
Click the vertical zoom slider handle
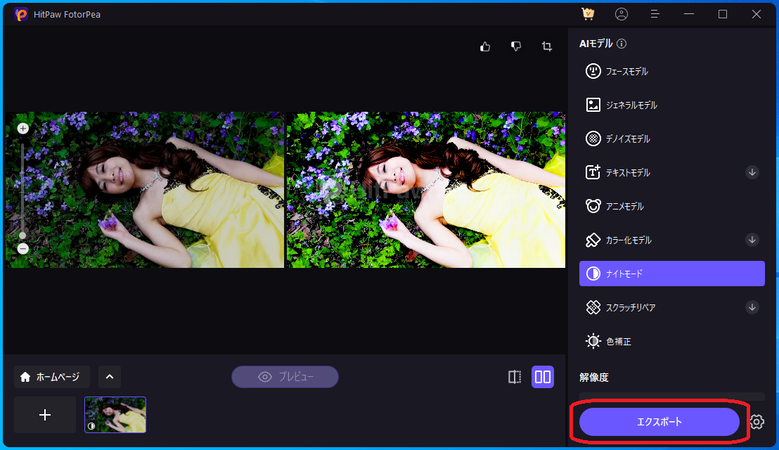23,235
